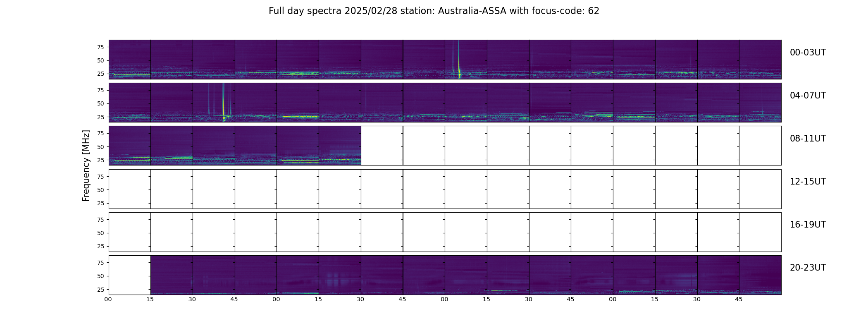
Task: Open the last spectrogram panel of 20-23UT row
Action: coord(760,275)
